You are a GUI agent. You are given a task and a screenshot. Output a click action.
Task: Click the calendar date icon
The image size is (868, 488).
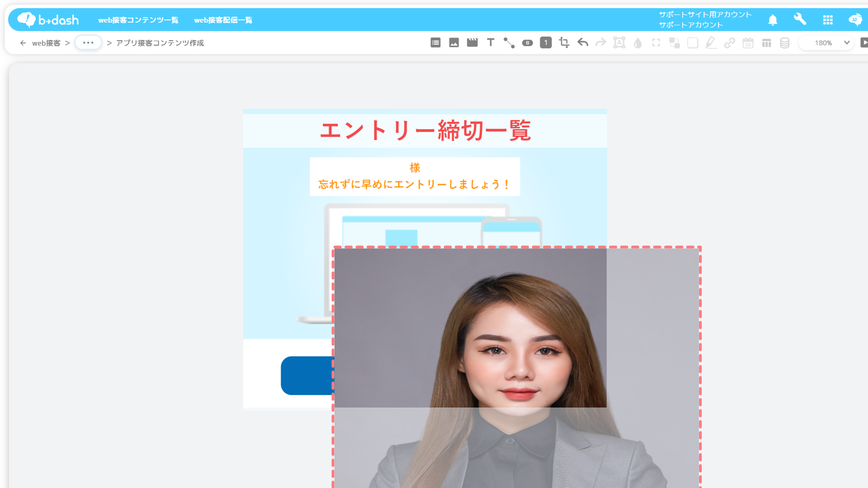click(x=748, y=43)
